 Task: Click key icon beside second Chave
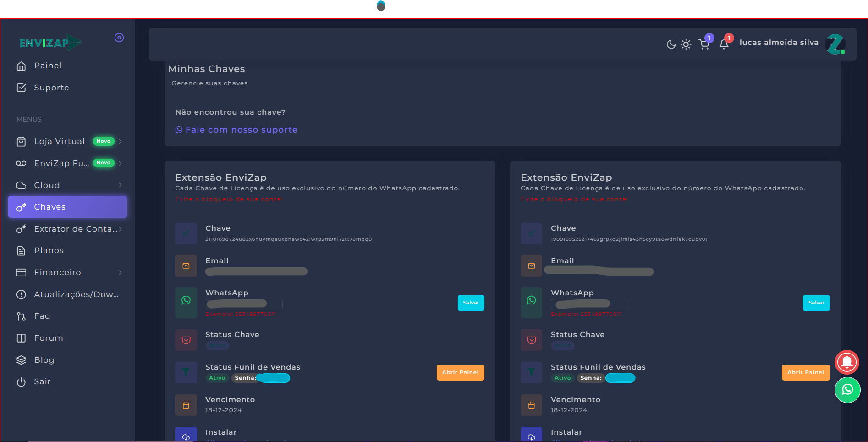pyautogui.click(x=532, y=234)
